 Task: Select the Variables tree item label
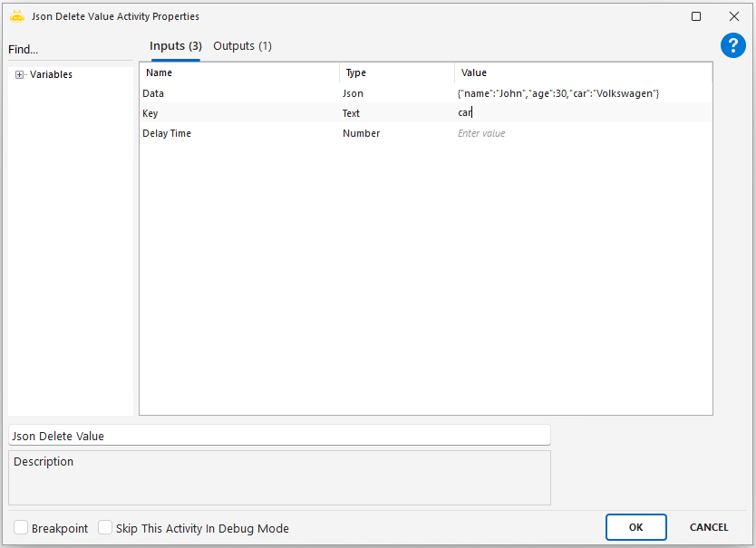51,75
